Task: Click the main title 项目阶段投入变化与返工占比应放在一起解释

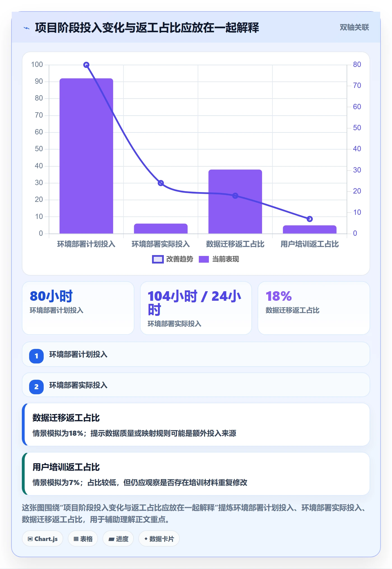Action: tap(147, 28)
